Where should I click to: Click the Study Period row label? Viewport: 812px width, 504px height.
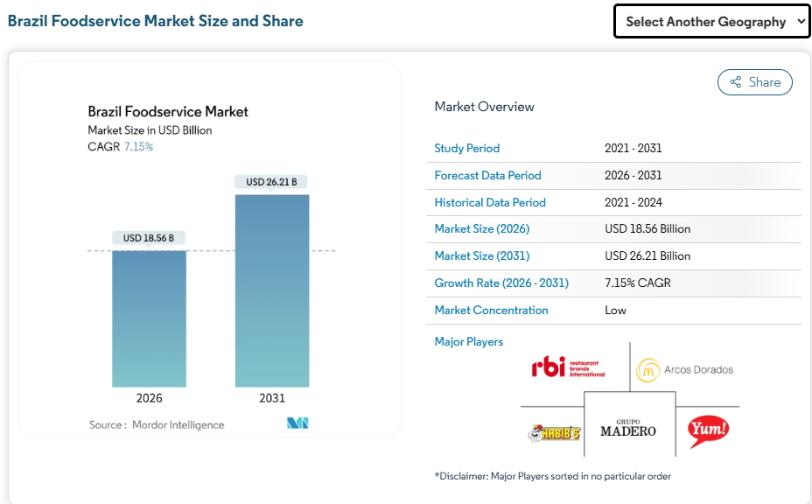point(467,149)
